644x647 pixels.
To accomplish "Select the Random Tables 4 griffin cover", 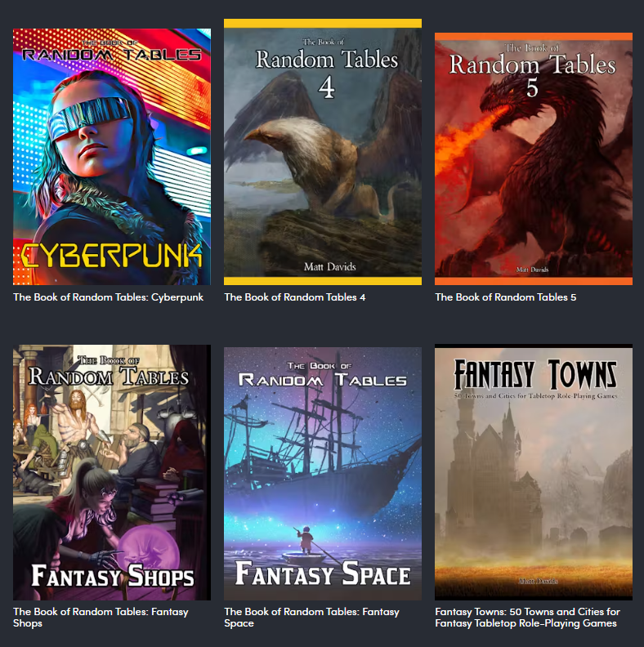I will (323, 152).
